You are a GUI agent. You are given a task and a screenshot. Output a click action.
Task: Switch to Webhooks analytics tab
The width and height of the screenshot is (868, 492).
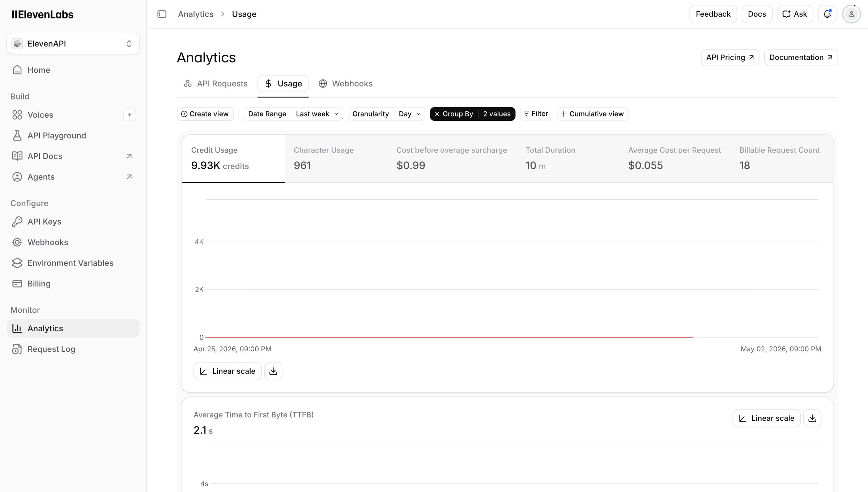[345, 84]
